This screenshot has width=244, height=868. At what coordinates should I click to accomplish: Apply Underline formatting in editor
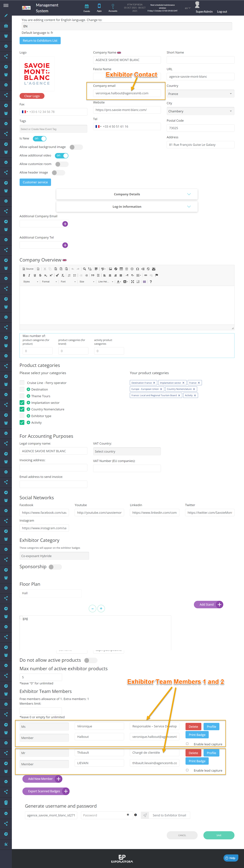click(35, 275)
